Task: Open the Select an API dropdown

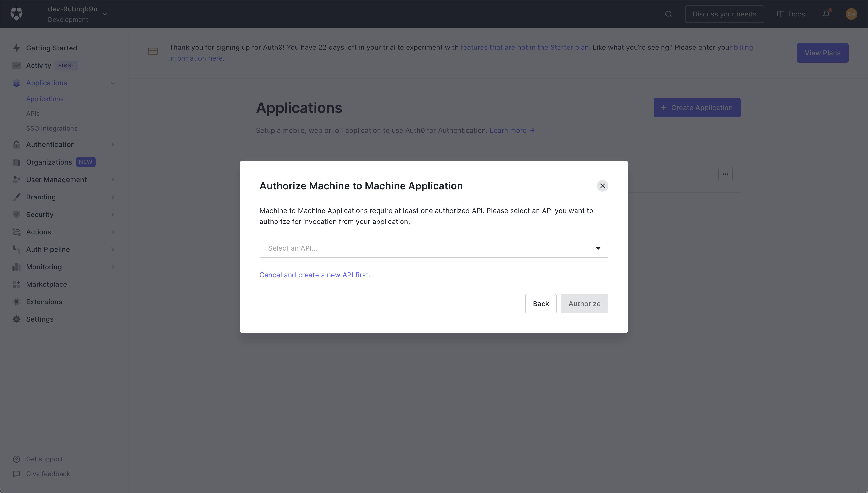Action: pyautogui.click(x=434, y=248)
